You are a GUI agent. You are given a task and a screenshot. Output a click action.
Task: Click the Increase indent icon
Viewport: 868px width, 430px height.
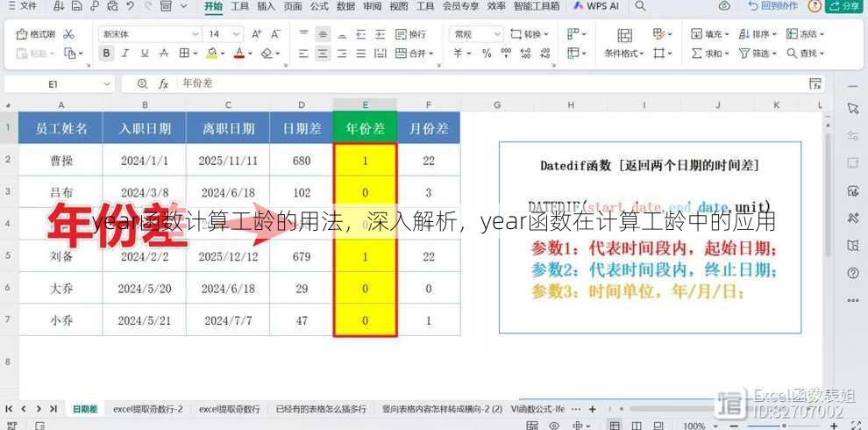tap(380, 34)
